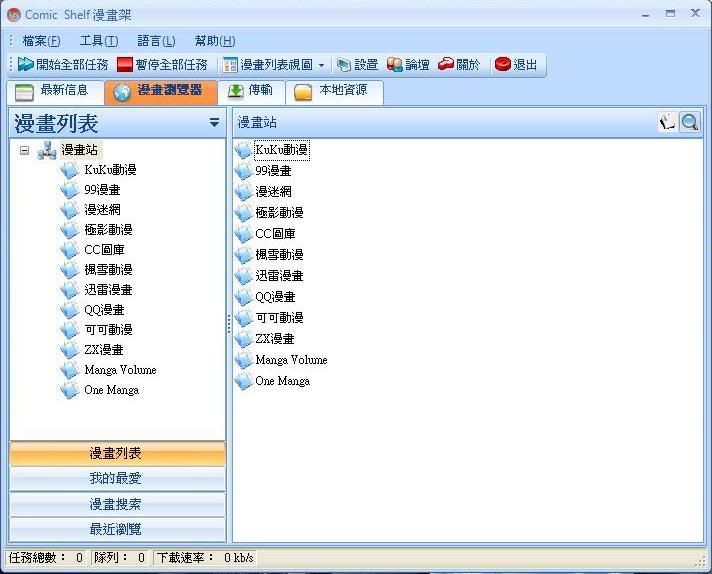Screen dimensions: 712x574
Task: Switch to the 傳輸 transfer tab
Action: click(x=249, y=92)
